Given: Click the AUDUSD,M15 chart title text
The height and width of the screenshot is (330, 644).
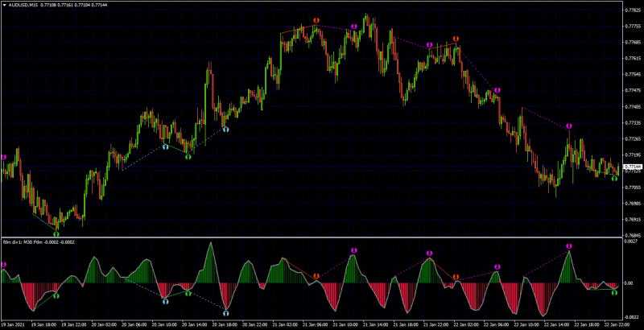Looking at the screenshot, I should point(23,6).
